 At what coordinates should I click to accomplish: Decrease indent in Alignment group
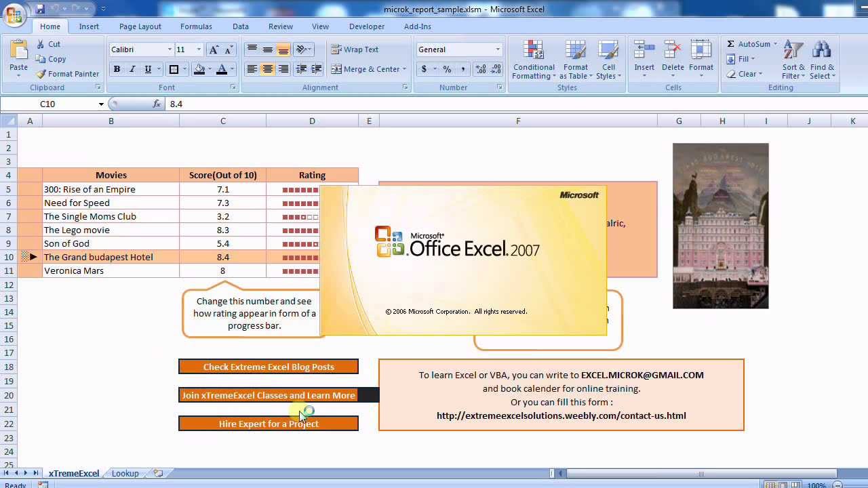click(x=302, y=69)
